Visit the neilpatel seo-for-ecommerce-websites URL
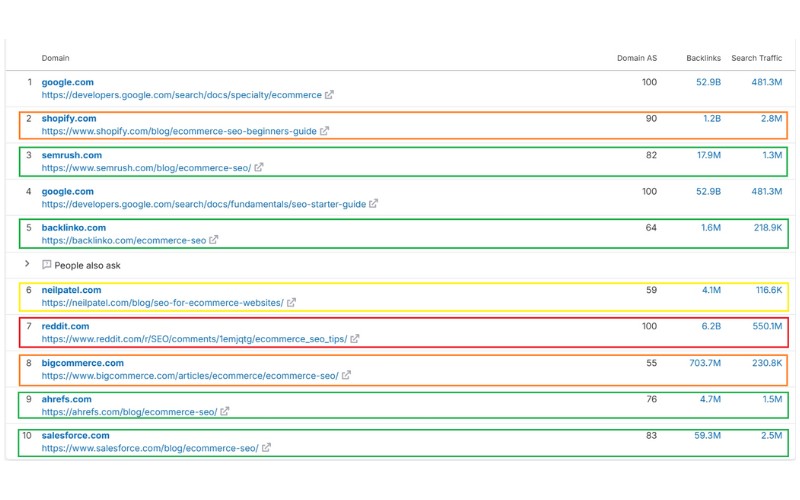 pyautogui.click(x=162, y=303)
